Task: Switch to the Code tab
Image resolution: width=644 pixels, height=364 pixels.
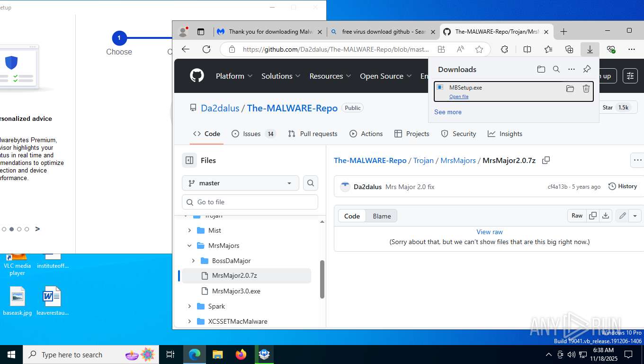Action: pos(207,134)
